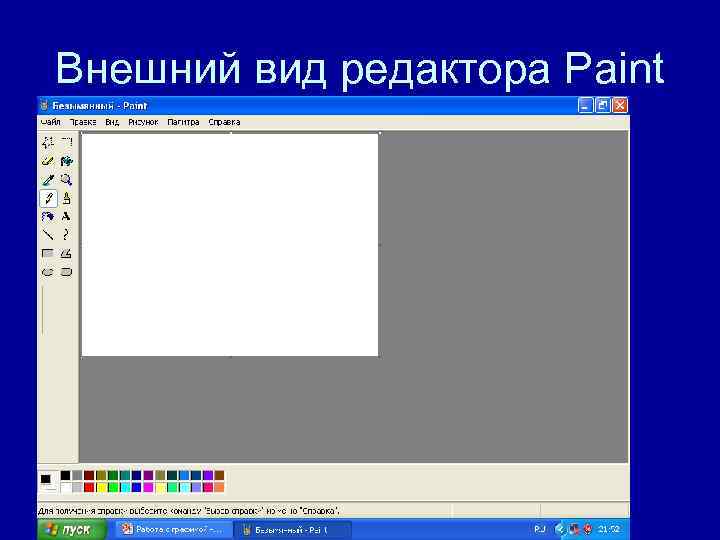Click inside the white drawing canvas

coord(230,245)
